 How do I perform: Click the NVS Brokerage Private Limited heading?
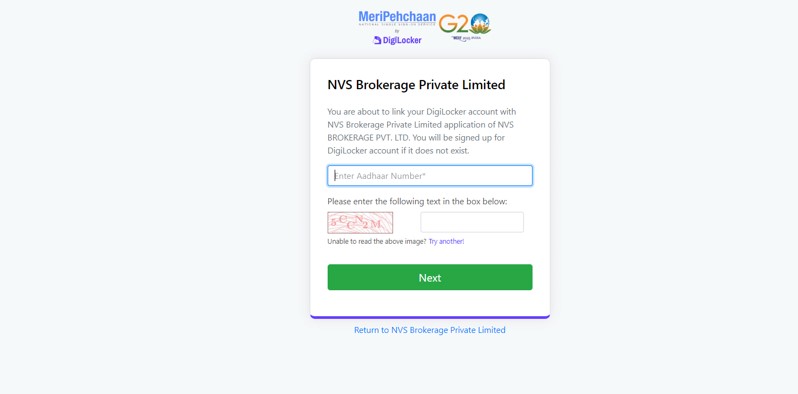[416, 85]
